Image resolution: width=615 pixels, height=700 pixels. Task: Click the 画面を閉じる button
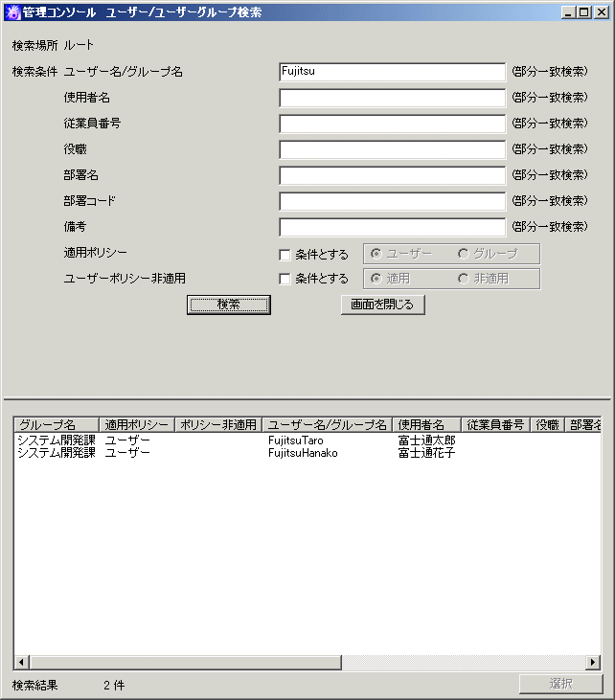383,305
